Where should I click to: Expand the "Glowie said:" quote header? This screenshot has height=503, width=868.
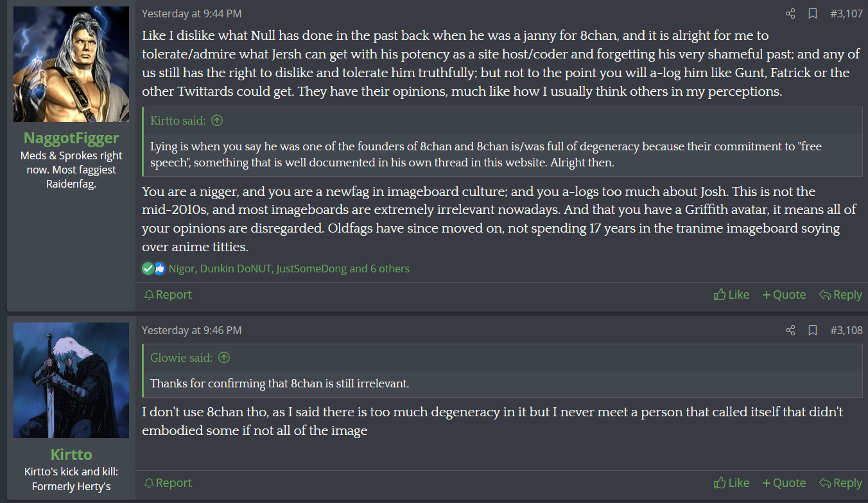click(182, 358)
